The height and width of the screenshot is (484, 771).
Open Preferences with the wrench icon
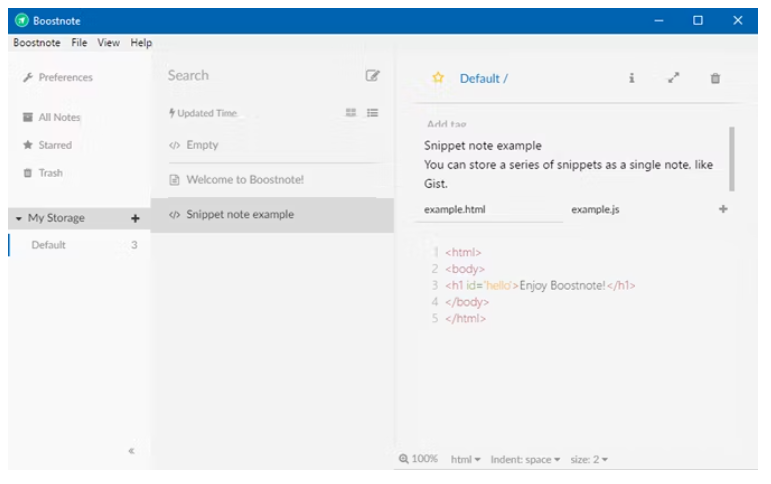(28, 77)
